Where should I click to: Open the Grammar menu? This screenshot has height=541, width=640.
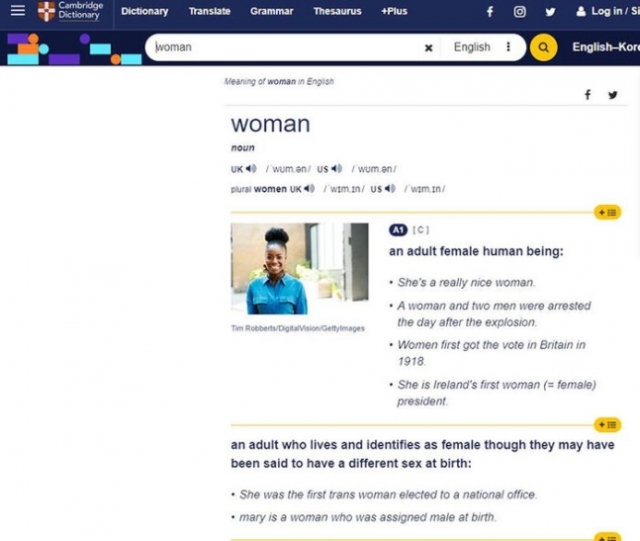[x=271, y=11]
